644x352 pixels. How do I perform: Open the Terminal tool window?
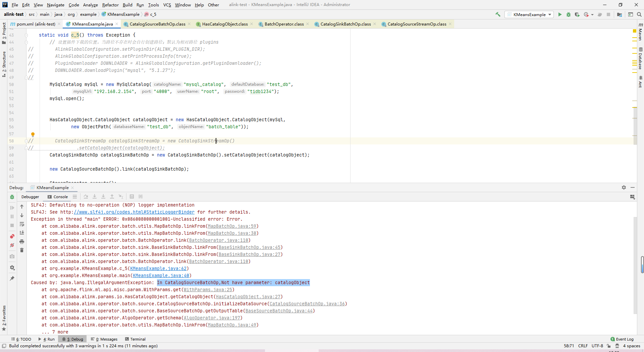pyautogui.click(x=135, y=339)
